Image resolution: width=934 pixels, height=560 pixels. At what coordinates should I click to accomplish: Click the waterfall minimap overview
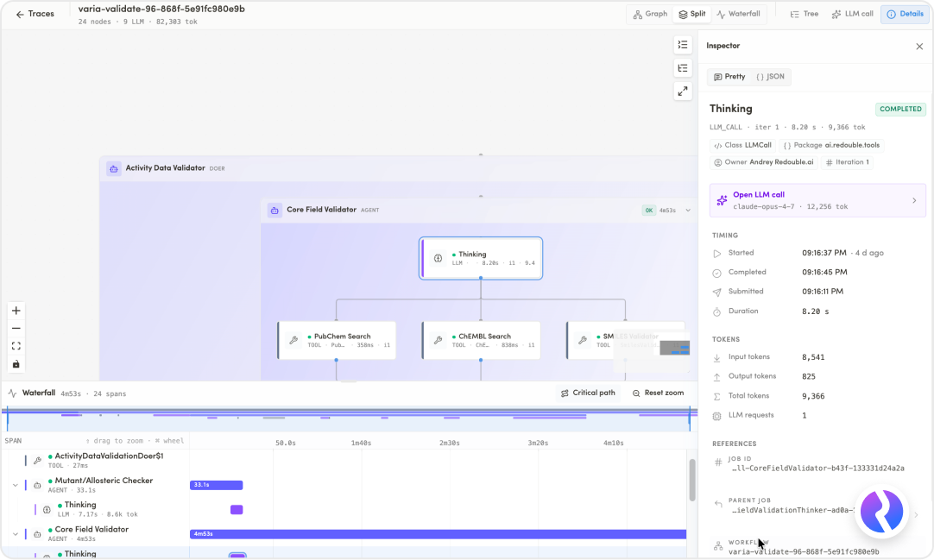click(349, 419)
